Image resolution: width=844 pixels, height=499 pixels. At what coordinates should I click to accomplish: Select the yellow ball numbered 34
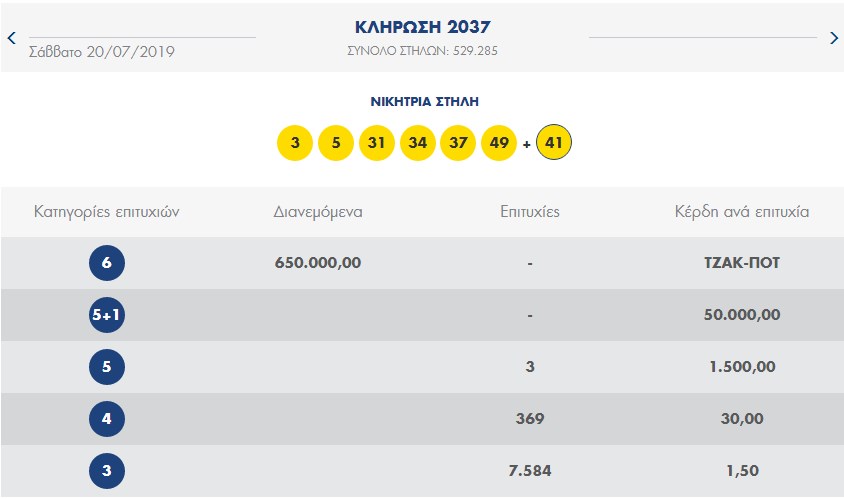click(418, 143)
